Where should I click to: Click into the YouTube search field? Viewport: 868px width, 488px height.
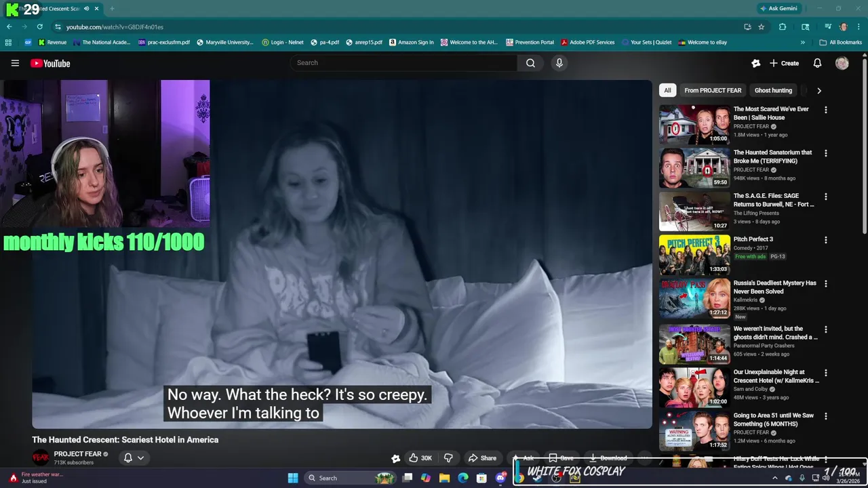pyautogui.click(x=403, y=63)
